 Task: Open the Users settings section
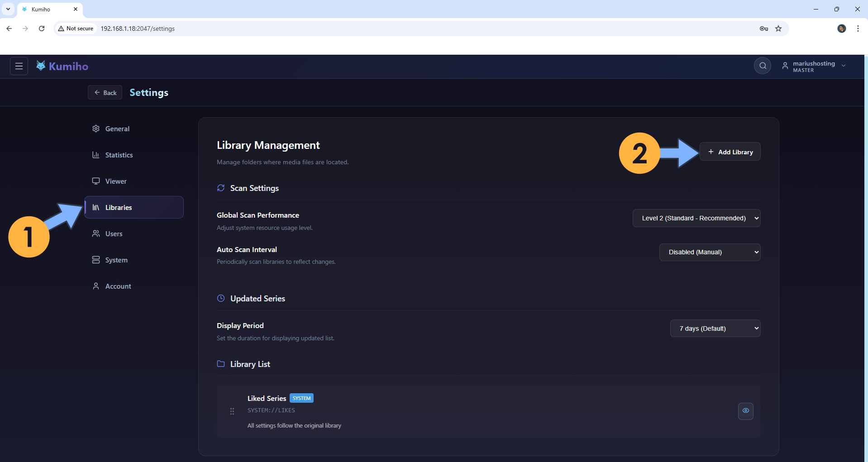(x=114, y=233)
